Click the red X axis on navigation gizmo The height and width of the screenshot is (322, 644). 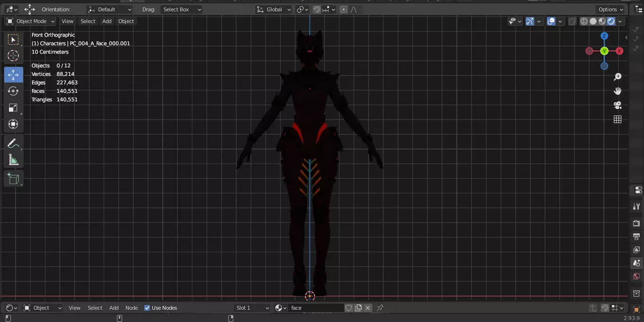coord(619,51)
